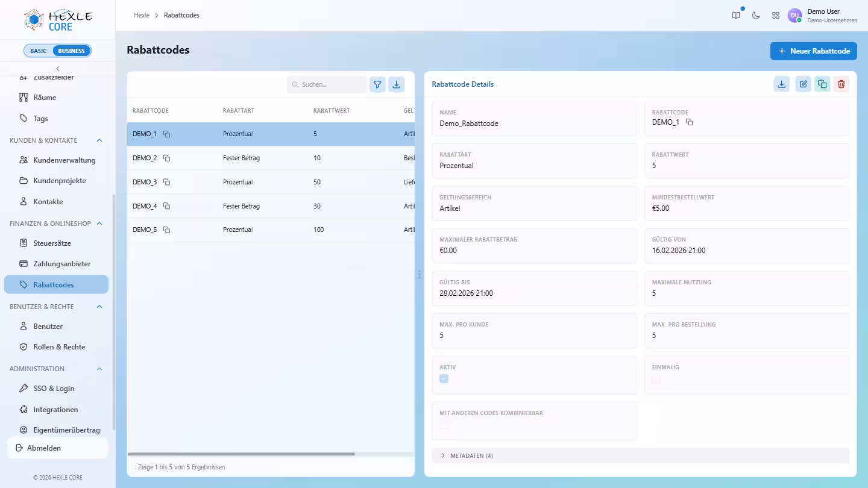Export the rabatt code list via download icon
Screen dimensions: 868x488
[x=397, y=84]
